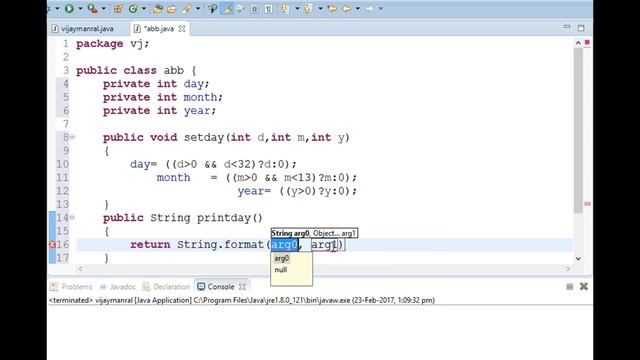Click the Last Edit Location arrow icon
The width and height of the screenshot is (640, 360).
click(332, 8)
